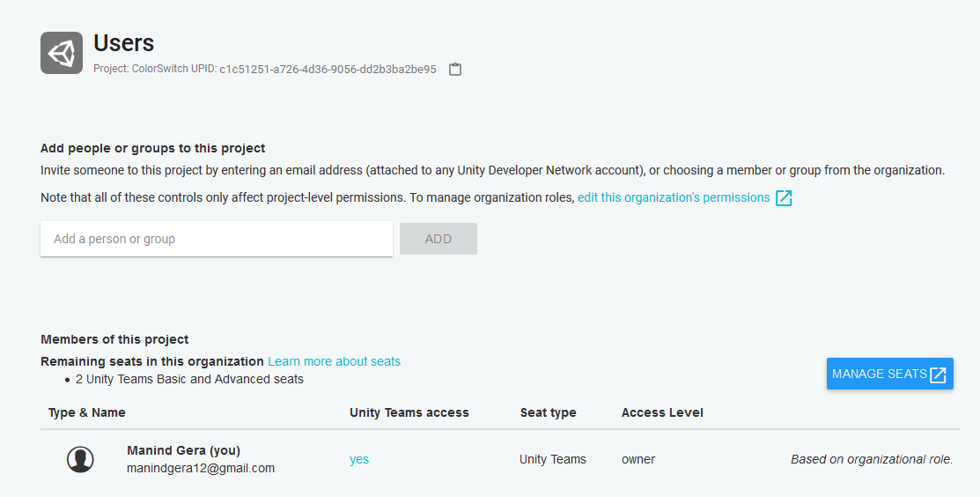Click the 'Project: ColorSwitch' label
This screenshot has width=980, height=497.
pyautogui.click(x=141, y=69)
